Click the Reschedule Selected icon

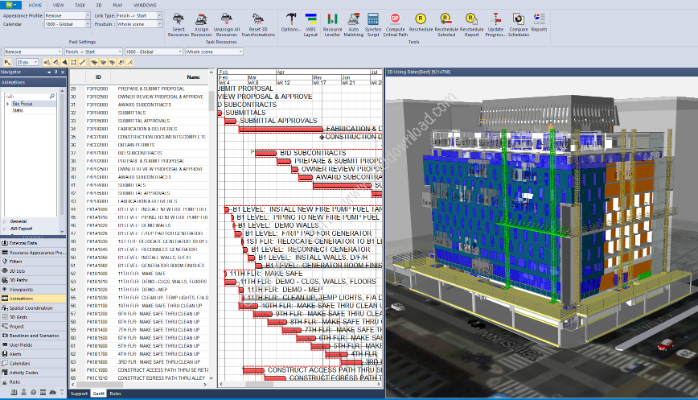(x=446, y=24)
